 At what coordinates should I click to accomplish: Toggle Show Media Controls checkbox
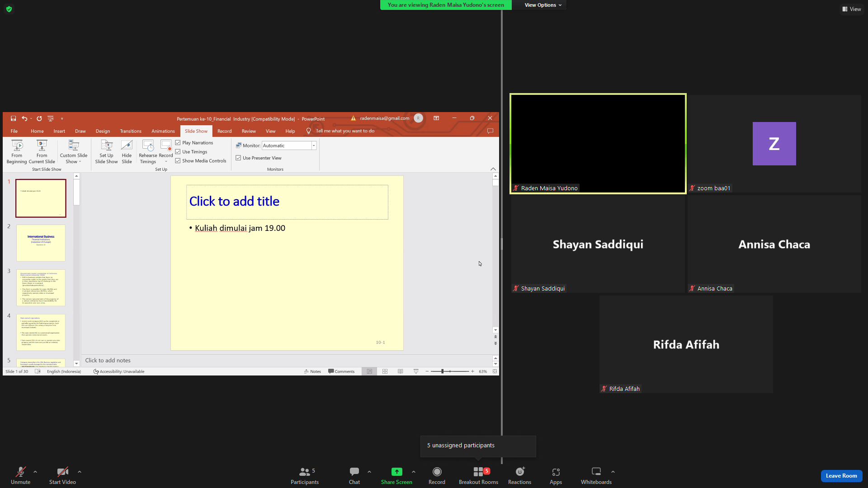click(178, 161)
